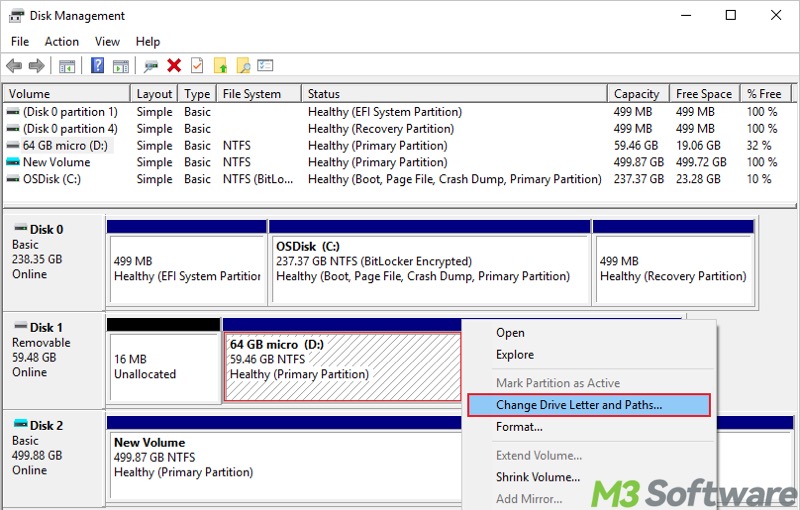The height and width of the screenshot is (510, 800).
Task: Click the disk rescan/connect toolbar icon
Action: [x=151, y=66]
